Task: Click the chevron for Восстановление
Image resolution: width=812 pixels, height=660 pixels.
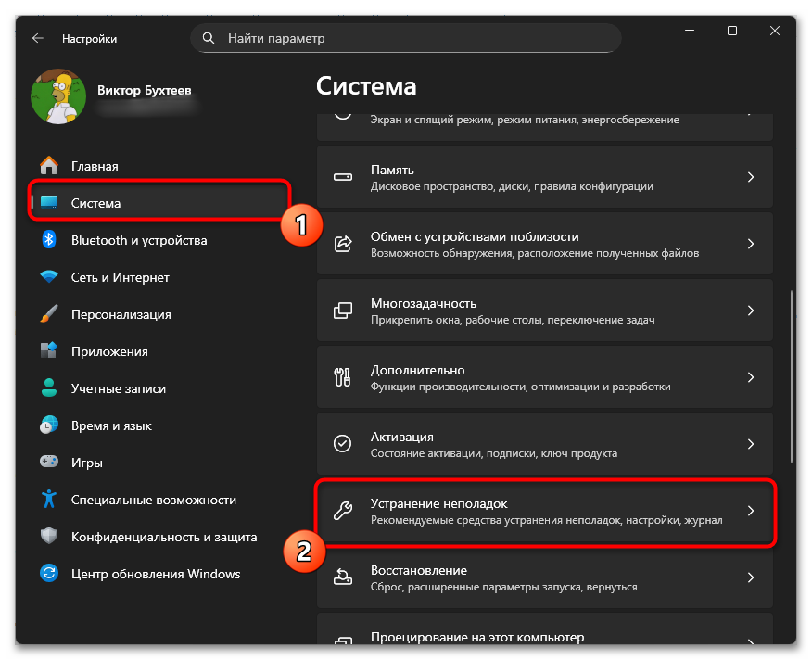Action: (x=751, y=577)
